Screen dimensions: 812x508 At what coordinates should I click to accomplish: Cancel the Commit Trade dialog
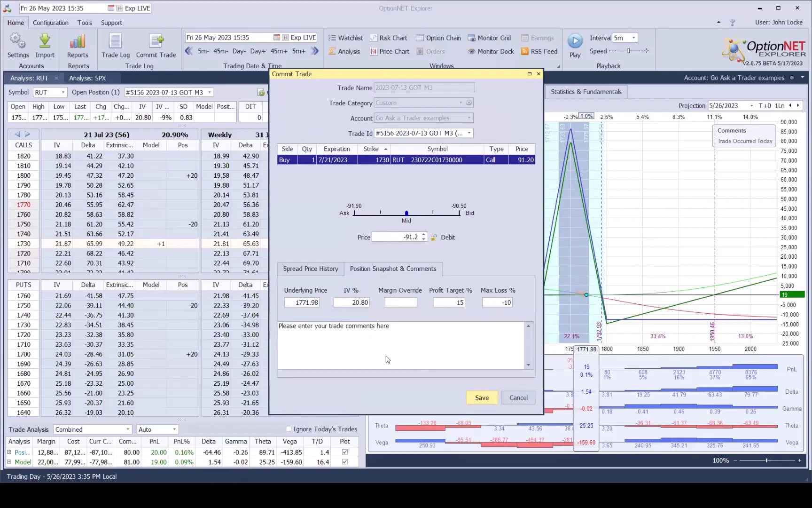click(x=518, y=398)
